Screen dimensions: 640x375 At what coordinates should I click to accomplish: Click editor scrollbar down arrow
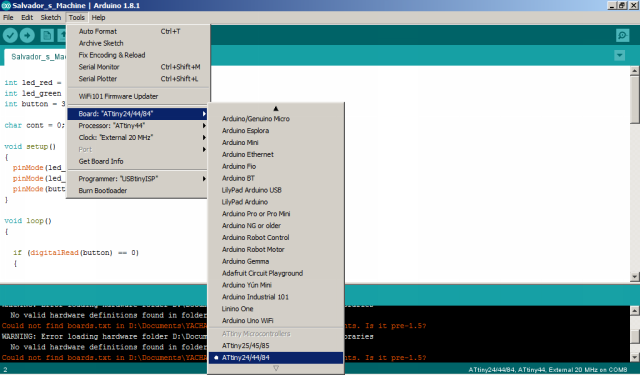635,277
